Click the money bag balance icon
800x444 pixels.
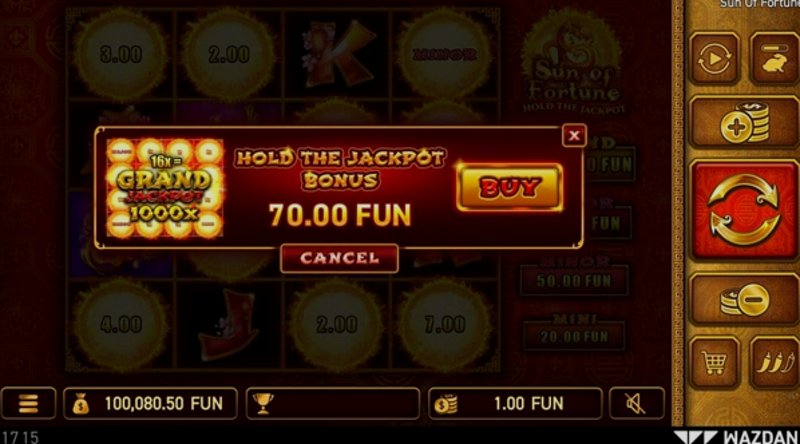(81, 404)
